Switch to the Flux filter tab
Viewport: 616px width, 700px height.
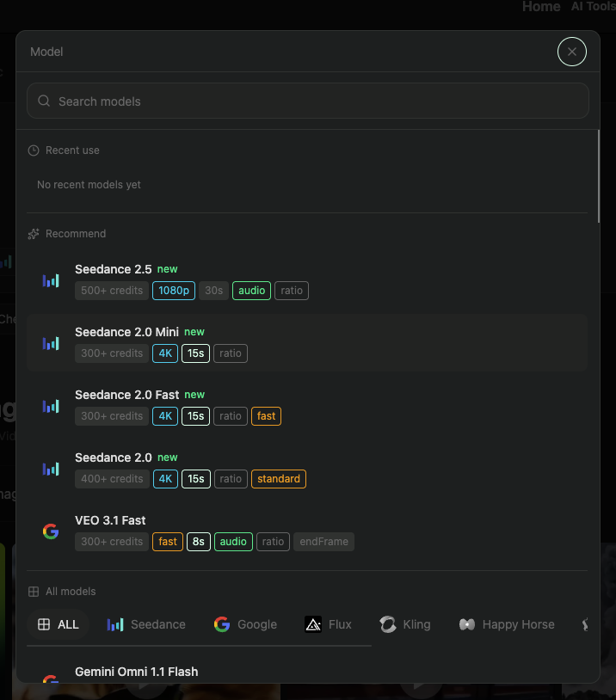tap(329, 624)
